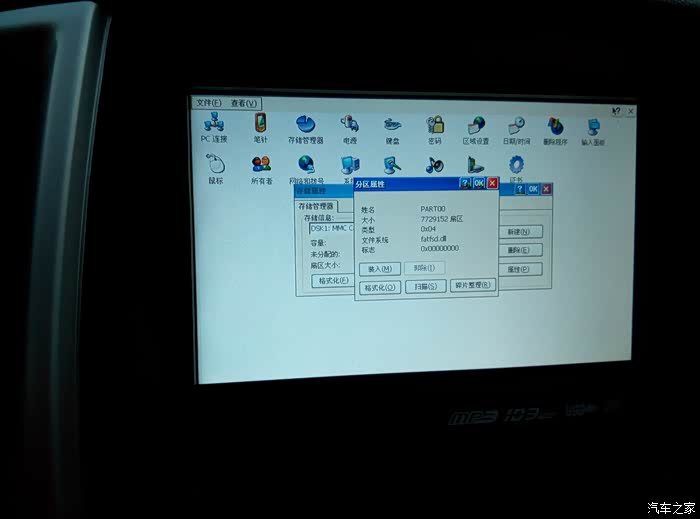This screenshot has width=700, height=519.
Task: Open the music note sound settings icon
Action: (434, 165)
